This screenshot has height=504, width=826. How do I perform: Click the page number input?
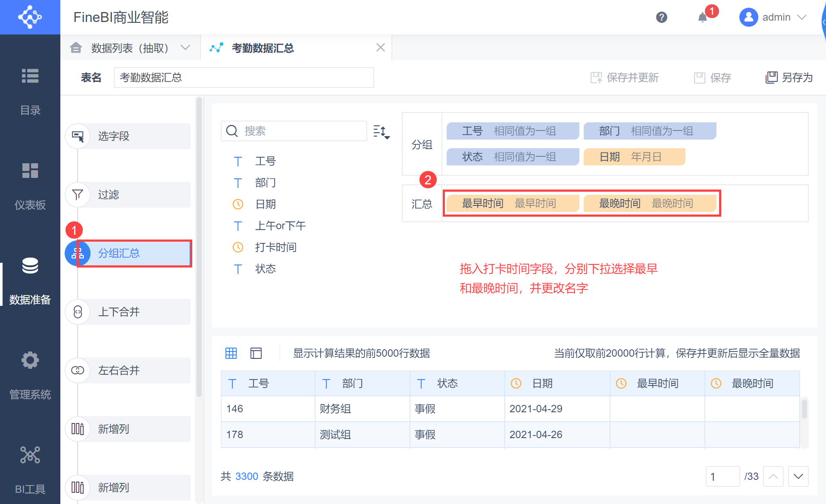pyautogui.click(x=723, y=476)
